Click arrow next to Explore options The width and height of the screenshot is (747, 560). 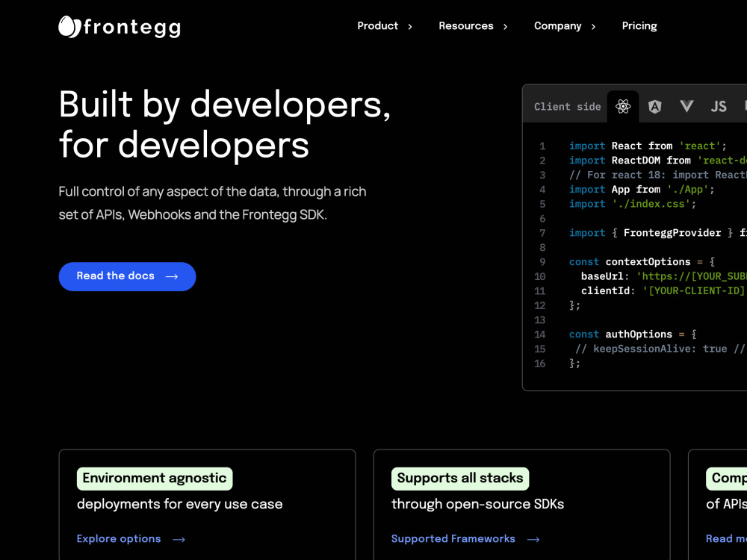click(179, 540)
